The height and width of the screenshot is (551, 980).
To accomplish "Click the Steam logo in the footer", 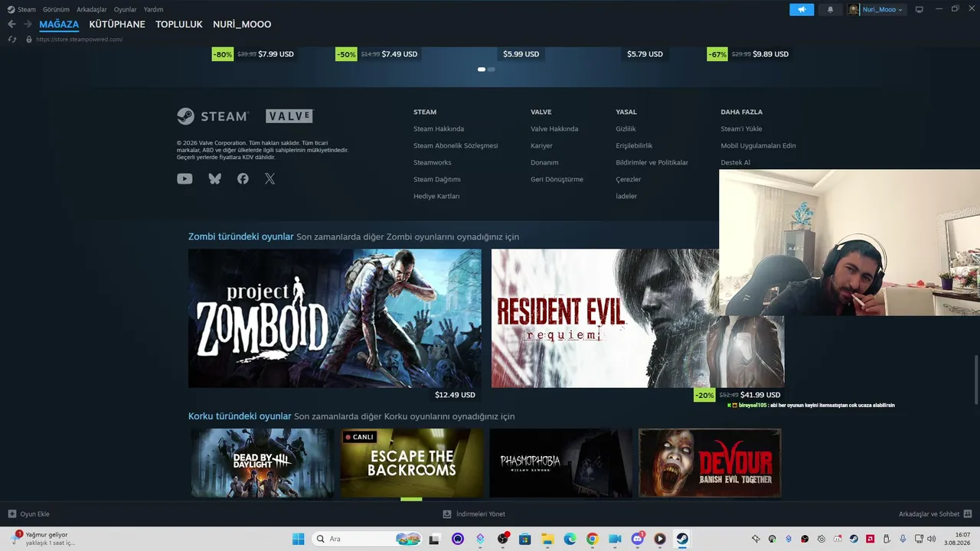I will click(213, 116).
